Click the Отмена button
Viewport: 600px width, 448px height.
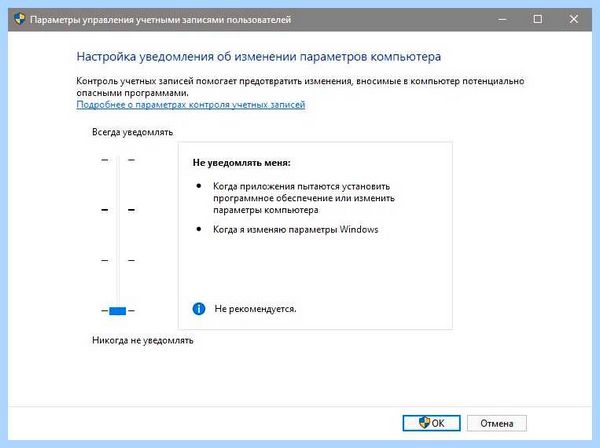[x=497, y=423]
